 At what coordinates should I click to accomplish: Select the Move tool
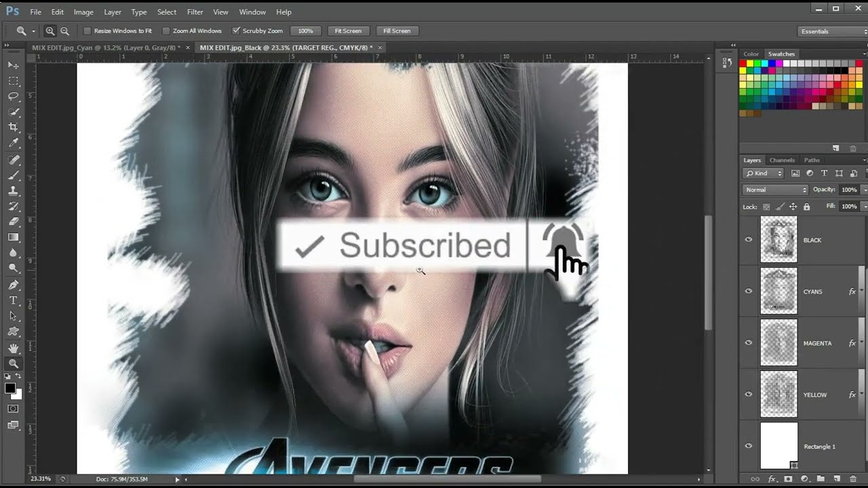tap(13, 65)
